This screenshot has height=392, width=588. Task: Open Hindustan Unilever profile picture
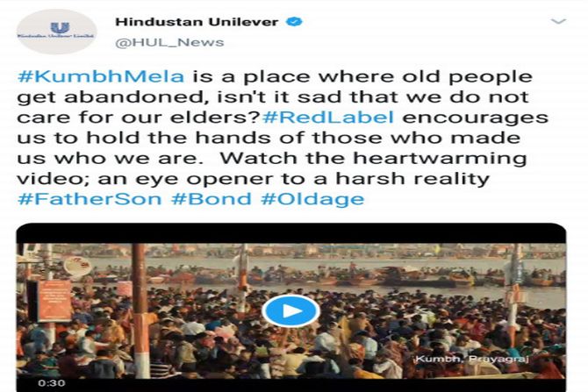click(56, 32)
